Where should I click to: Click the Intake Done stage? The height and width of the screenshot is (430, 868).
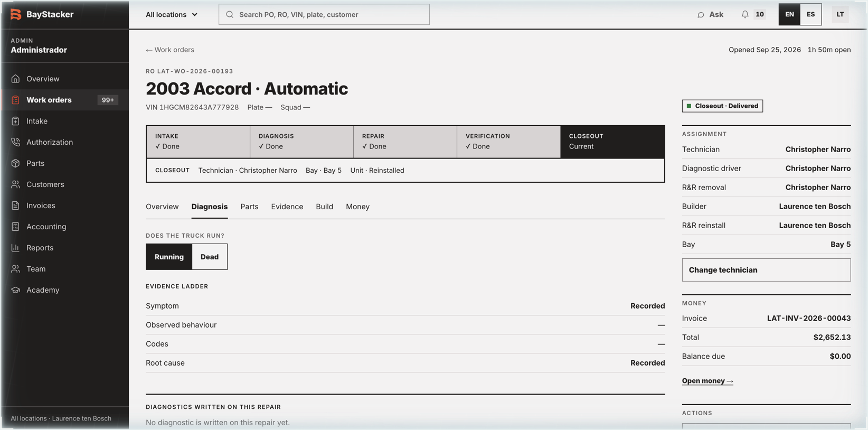pyautogui.click(x=198, y=142)
